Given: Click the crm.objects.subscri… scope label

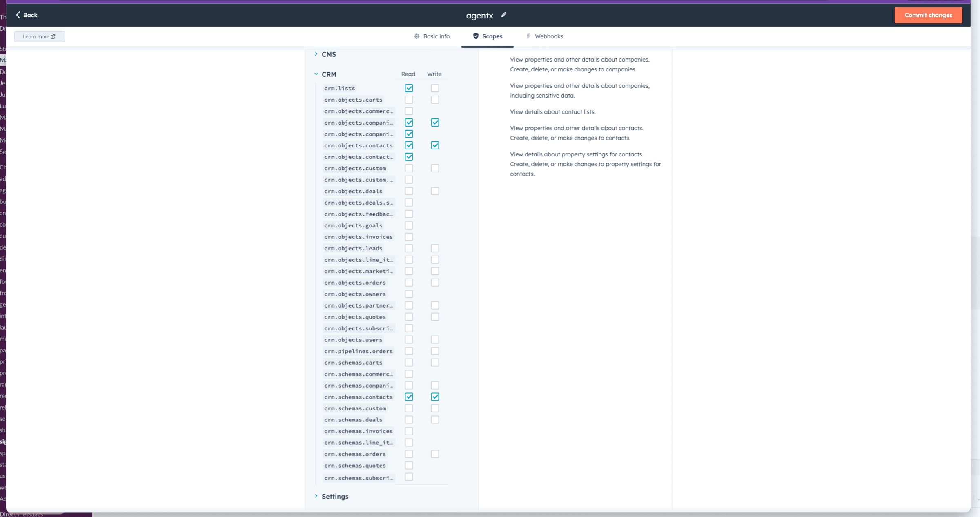Looking at the screenshot, I should tap(359, 328).
